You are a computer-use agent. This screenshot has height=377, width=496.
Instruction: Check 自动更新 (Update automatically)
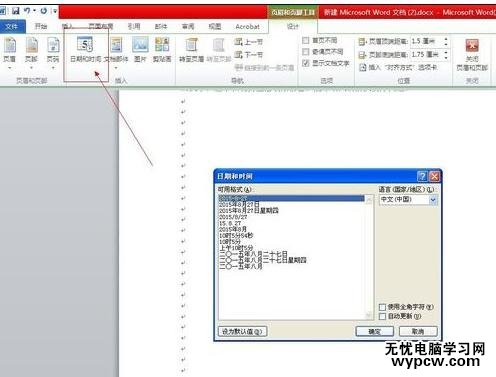point(382,316)
